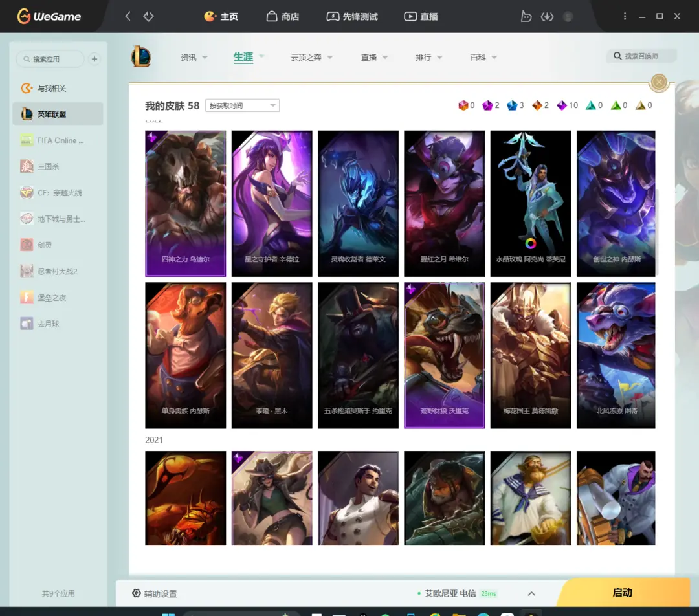Click the add application plus button
The height and width of the screenshot is (616, 699).
click(x=94, y=59)
